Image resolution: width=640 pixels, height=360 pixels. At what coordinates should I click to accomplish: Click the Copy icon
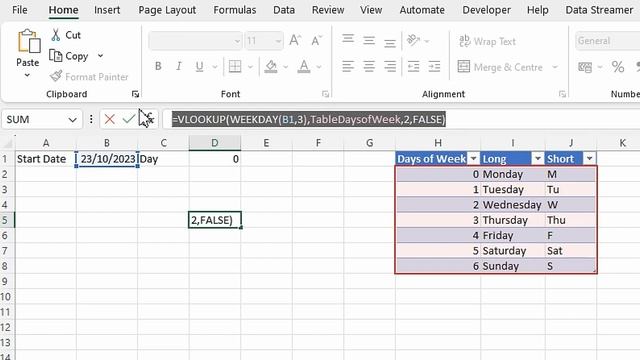56,56
